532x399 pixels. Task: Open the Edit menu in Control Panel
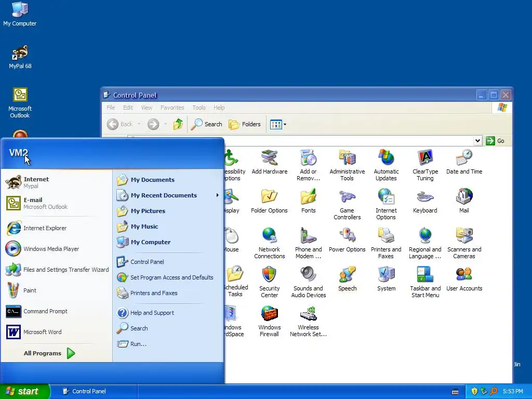click(x=128, y=108)
